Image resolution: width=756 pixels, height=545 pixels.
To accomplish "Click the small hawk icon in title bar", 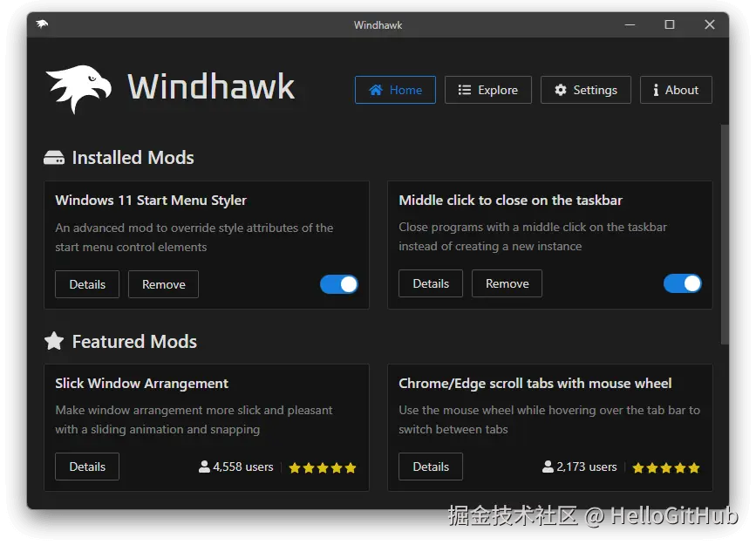I will (x=42, y=24).
